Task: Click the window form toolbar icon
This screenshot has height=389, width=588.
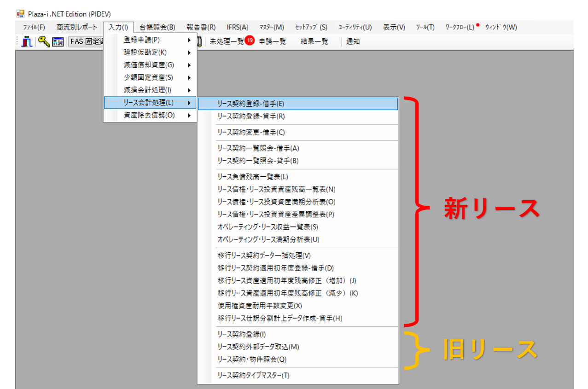Action: (58, 42)
